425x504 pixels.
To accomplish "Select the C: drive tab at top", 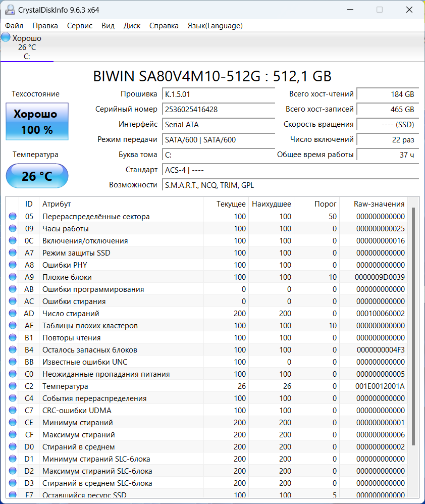I will coord(27,47).
